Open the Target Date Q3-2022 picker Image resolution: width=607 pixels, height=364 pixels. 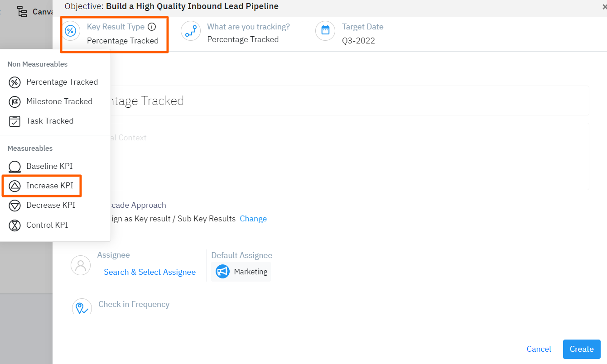pyautogui.click(x=358, y=40)
